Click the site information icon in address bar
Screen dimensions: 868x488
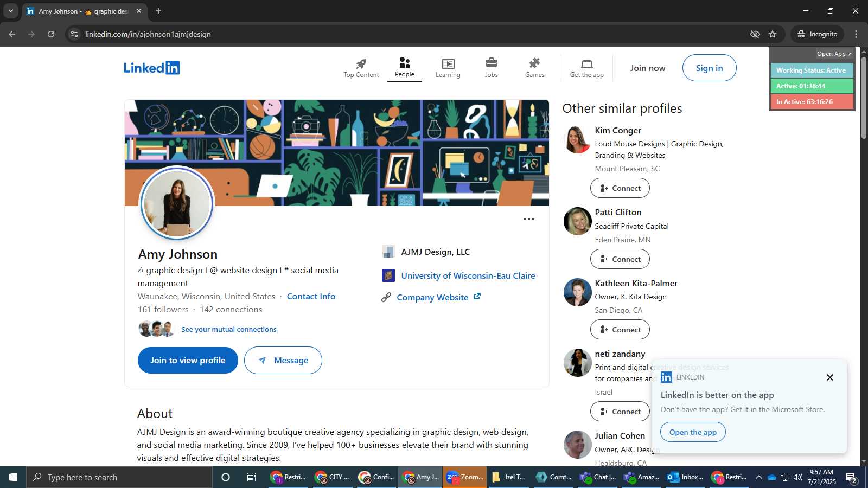(74, 34)
